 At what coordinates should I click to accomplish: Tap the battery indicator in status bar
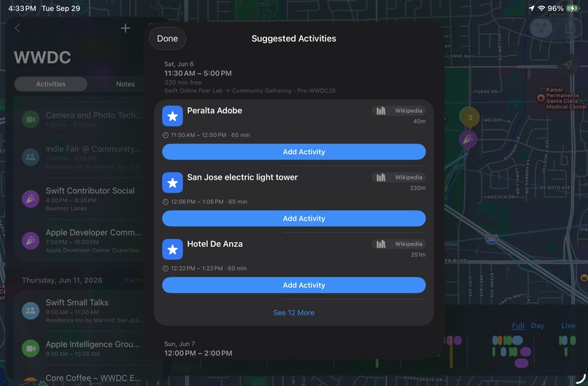573,8
